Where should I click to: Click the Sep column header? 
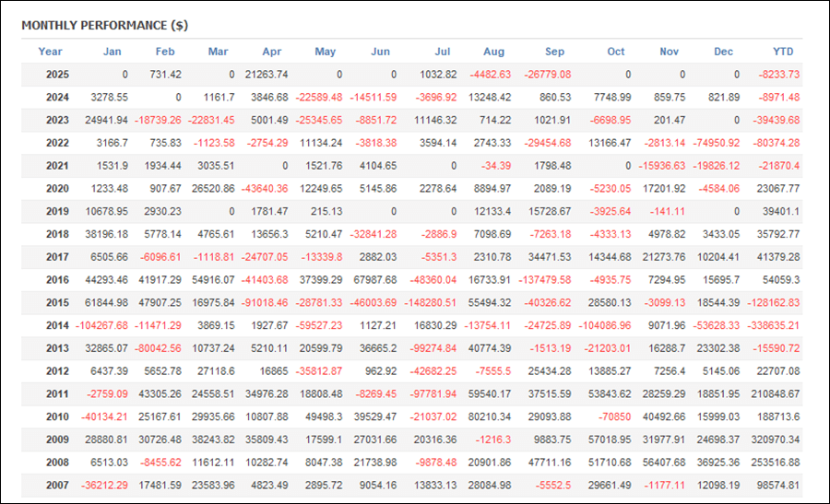(x=554, y=52)
